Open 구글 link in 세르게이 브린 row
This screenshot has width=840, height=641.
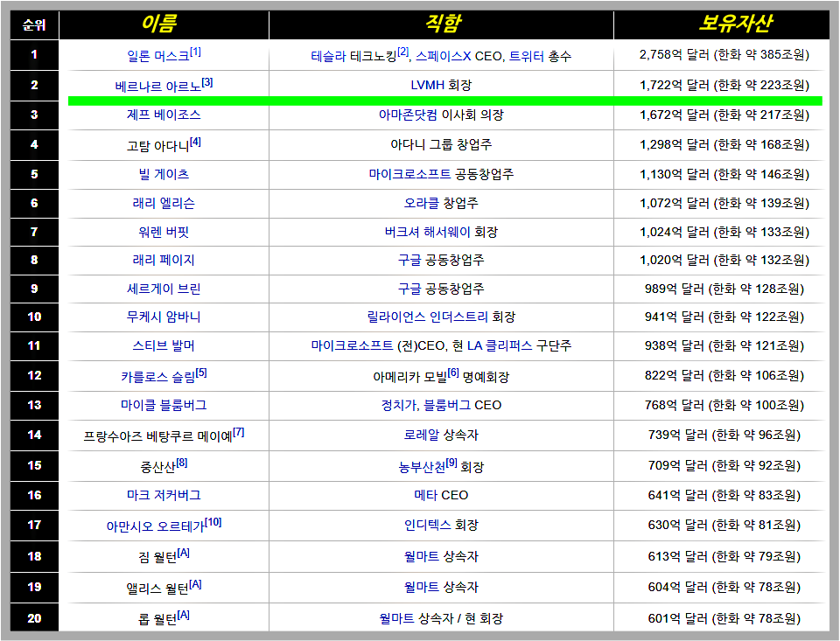coord(409,289)
